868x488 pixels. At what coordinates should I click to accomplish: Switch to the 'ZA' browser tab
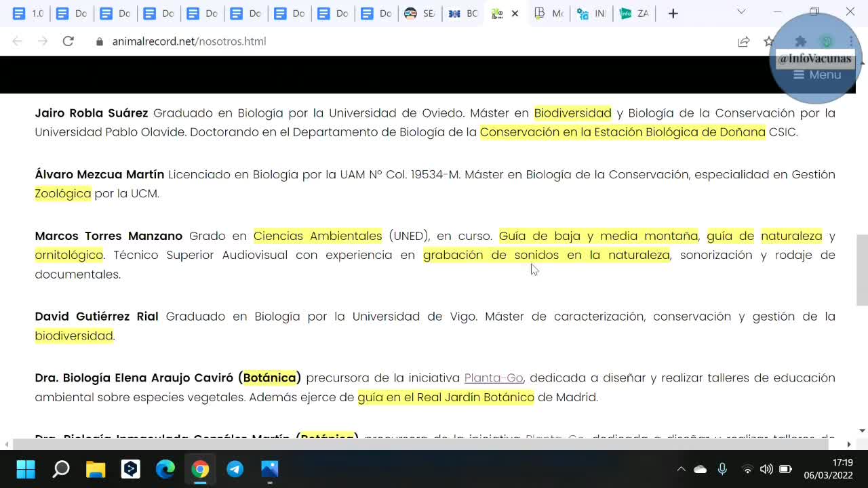(635, 14)
